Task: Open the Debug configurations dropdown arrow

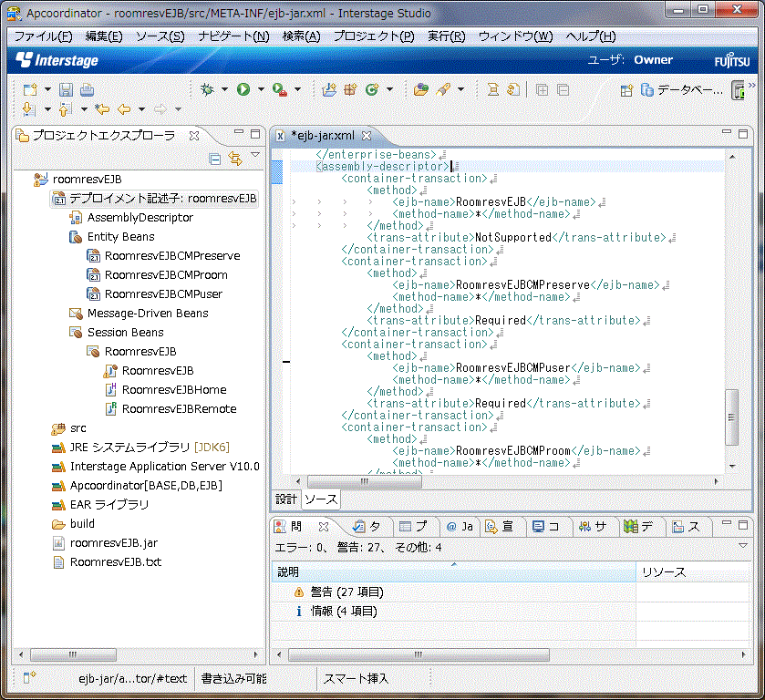Action: point(224,89)
